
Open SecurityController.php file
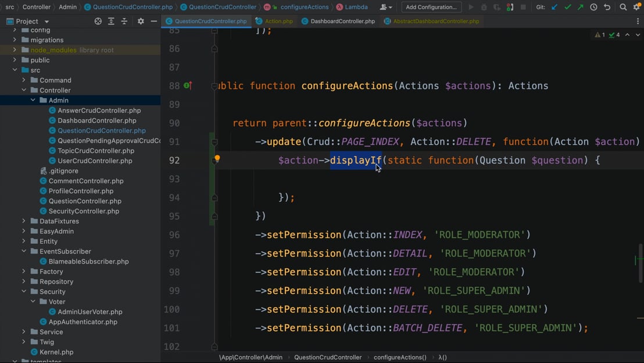[84, 211]
